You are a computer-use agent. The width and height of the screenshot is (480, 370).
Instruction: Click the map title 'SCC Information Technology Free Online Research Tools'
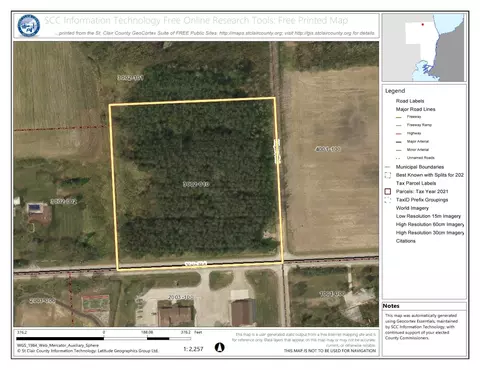pos(196,20)
